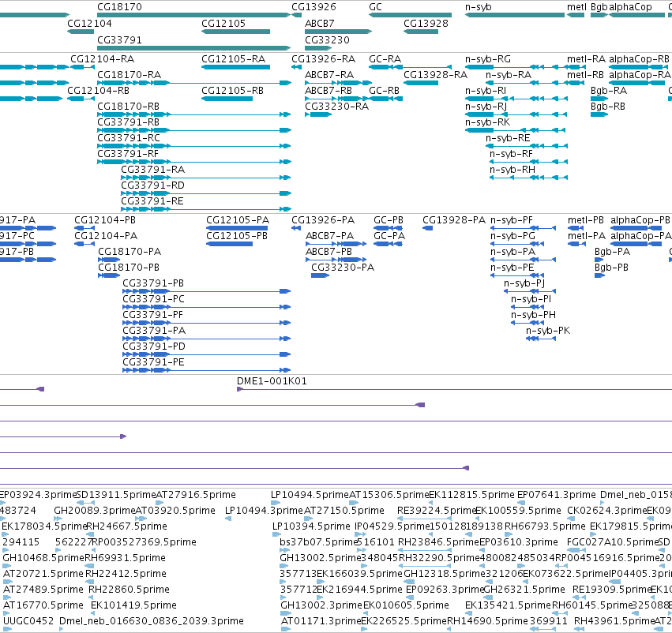Select the CG18170 gene label

pos(119,7)
